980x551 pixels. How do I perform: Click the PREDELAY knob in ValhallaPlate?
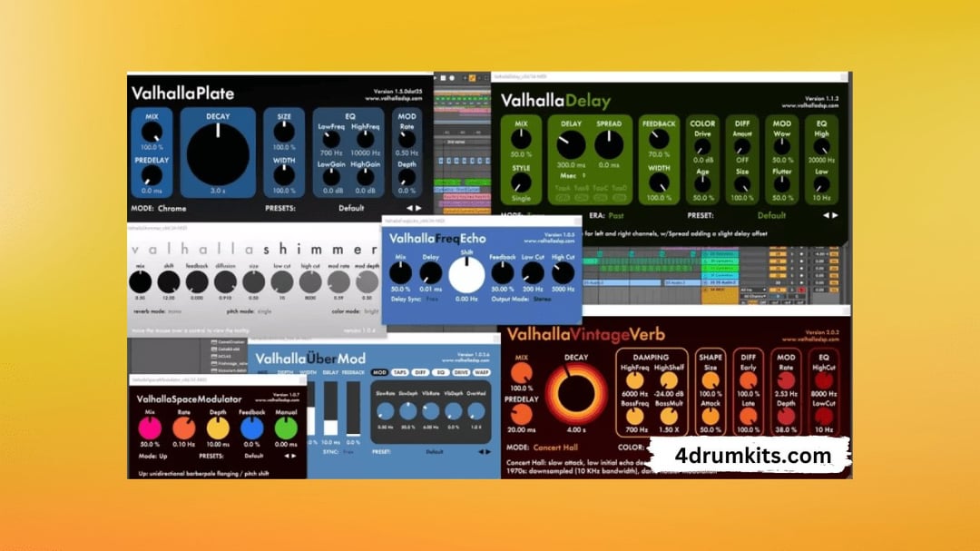click(x=152, y=175)
